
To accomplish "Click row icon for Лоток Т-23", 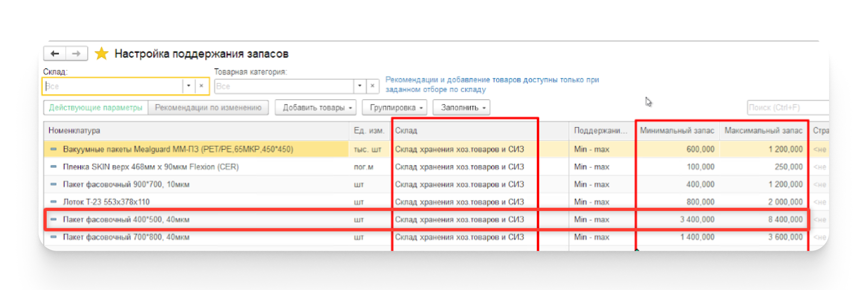I will point(54,202).
